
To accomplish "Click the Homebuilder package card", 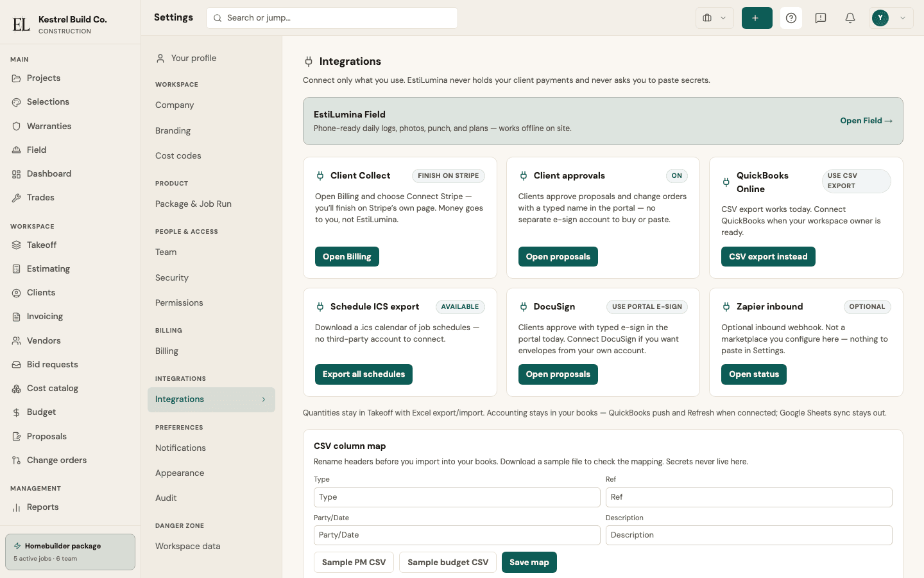I will click(70, 552).
